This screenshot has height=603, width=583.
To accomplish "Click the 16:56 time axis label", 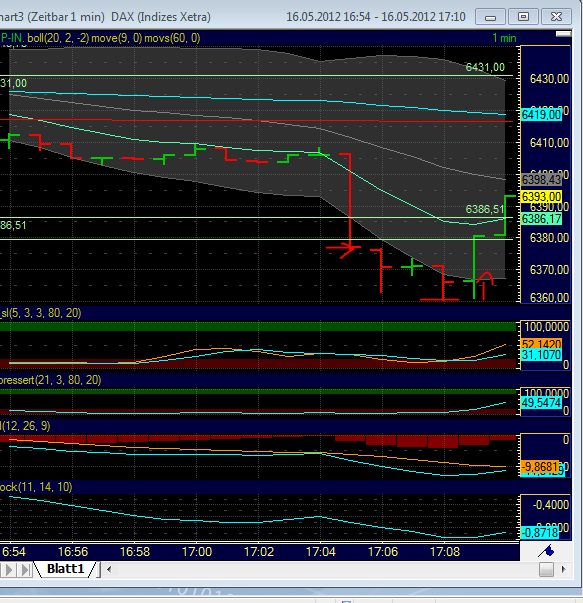I will (x=73, y=552).
